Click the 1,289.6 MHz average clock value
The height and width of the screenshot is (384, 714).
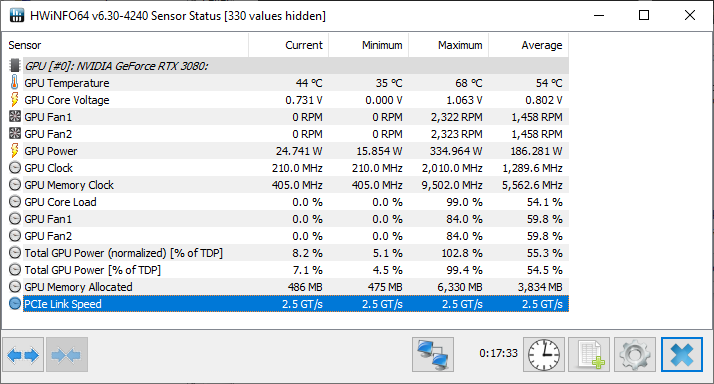click(x=532, y=168)
